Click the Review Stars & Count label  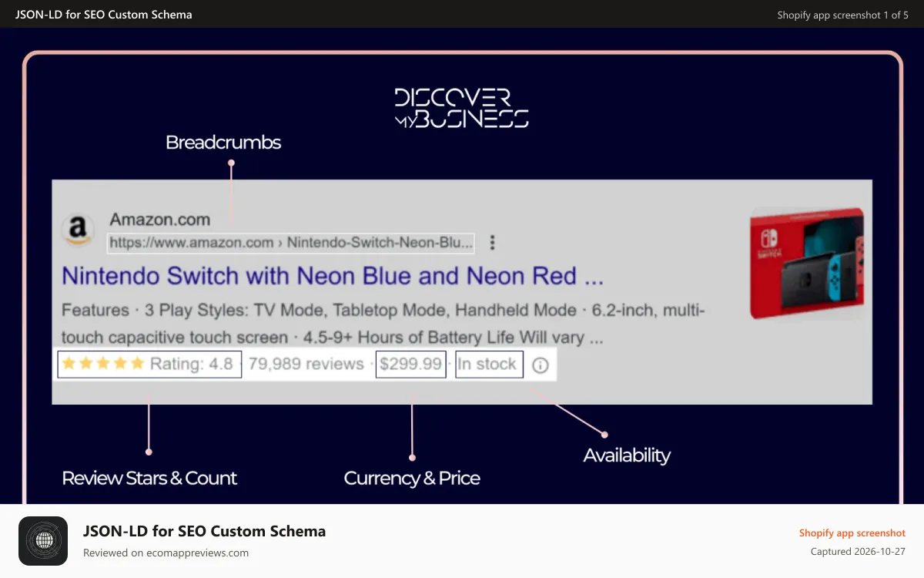pyautogui.click(x=149, y=479)
